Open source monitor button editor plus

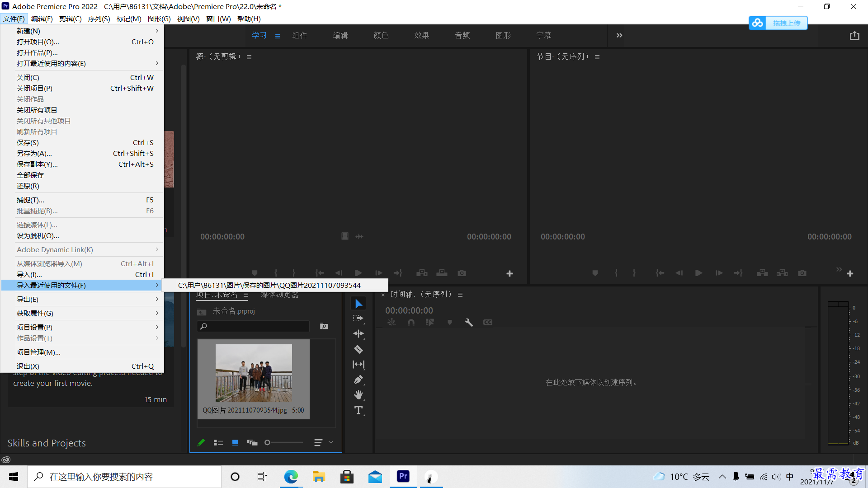509,273
